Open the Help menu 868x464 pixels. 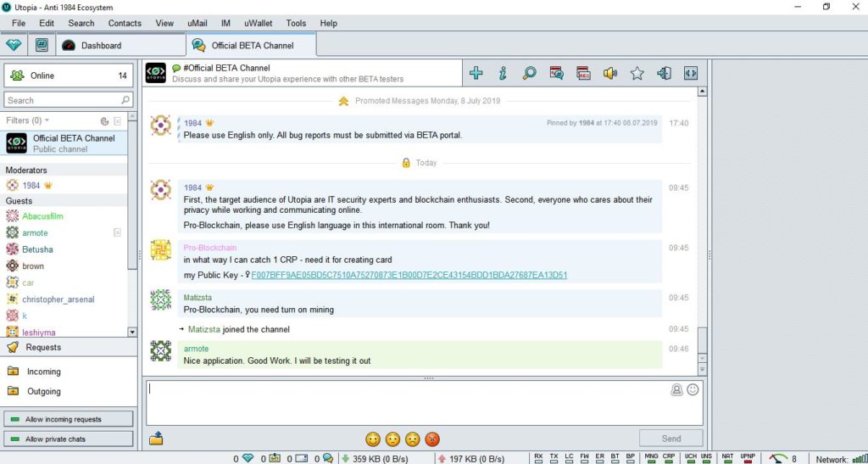328,23
